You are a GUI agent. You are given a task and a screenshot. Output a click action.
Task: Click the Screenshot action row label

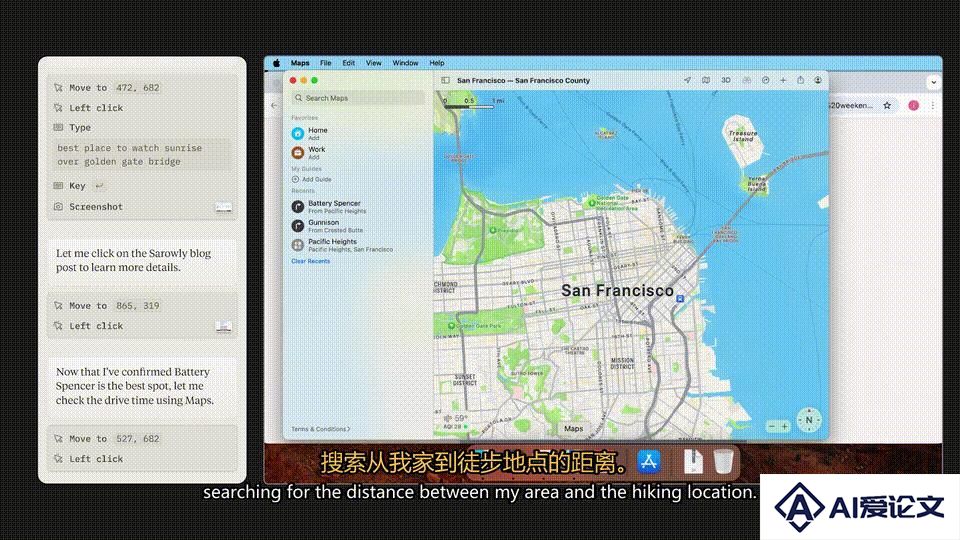pyautogui.click(x=96, y=207)
